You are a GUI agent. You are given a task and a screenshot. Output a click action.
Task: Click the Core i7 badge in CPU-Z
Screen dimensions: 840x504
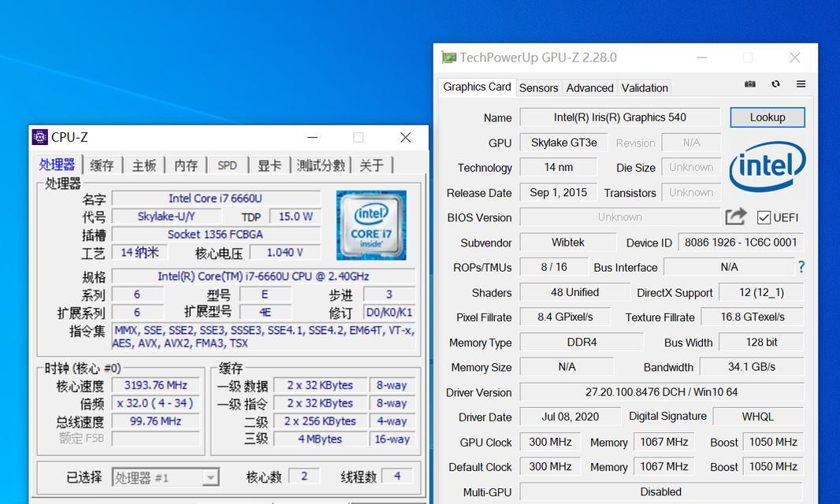click(x=371, y=225)
